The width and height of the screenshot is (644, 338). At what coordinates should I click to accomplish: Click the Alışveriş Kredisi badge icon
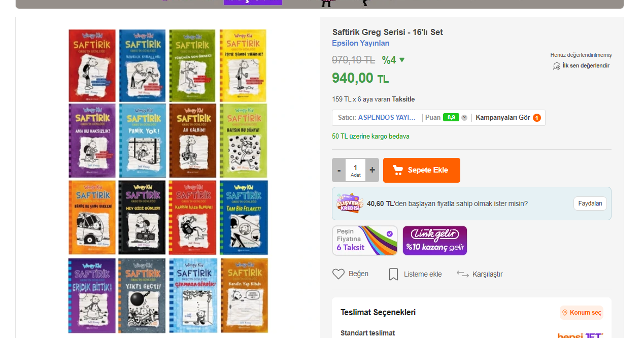pyautogui.click(x=350, y=204)
